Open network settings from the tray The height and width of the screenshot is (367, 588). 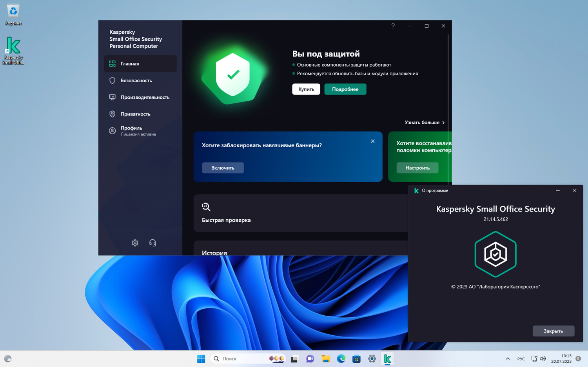[x=534, y=359]
